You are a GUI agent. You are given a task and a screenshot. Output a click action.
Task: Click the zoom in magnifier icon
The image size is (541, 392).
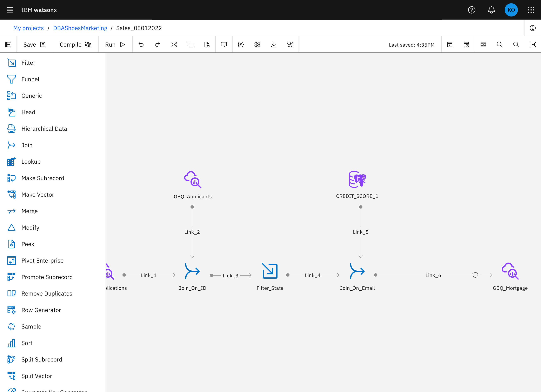coord(500,45)
